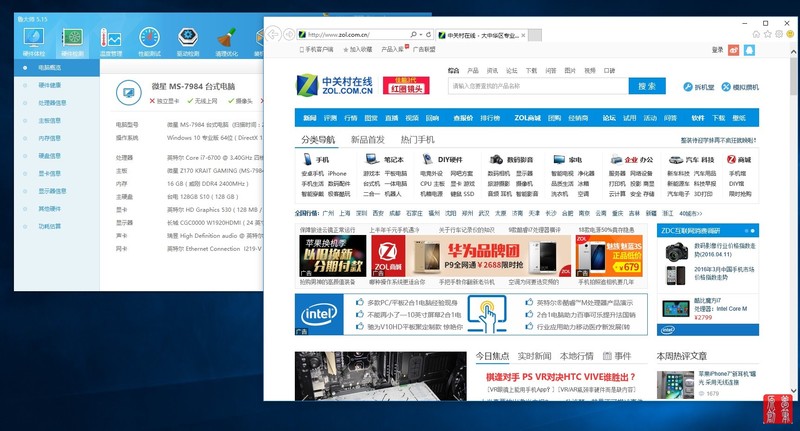Switch to 新品首发 tab

(x=367, y=140)
